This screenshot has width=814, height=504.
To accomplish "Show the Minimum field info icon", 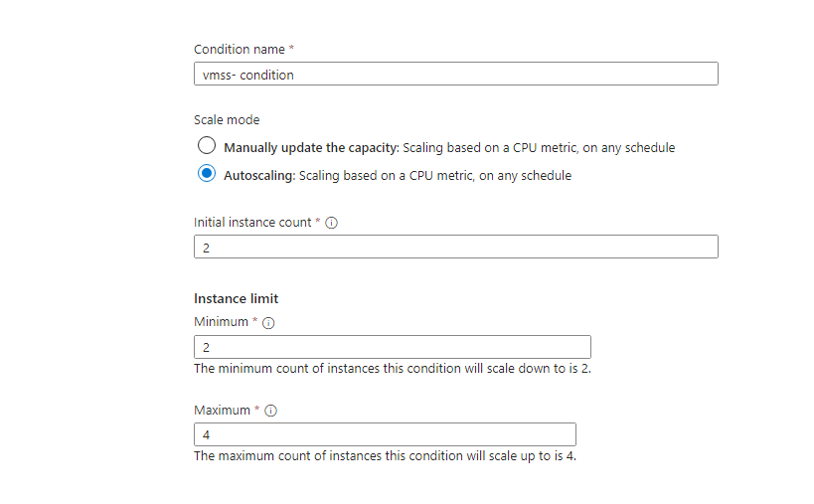I will click(x=268, y=323).
